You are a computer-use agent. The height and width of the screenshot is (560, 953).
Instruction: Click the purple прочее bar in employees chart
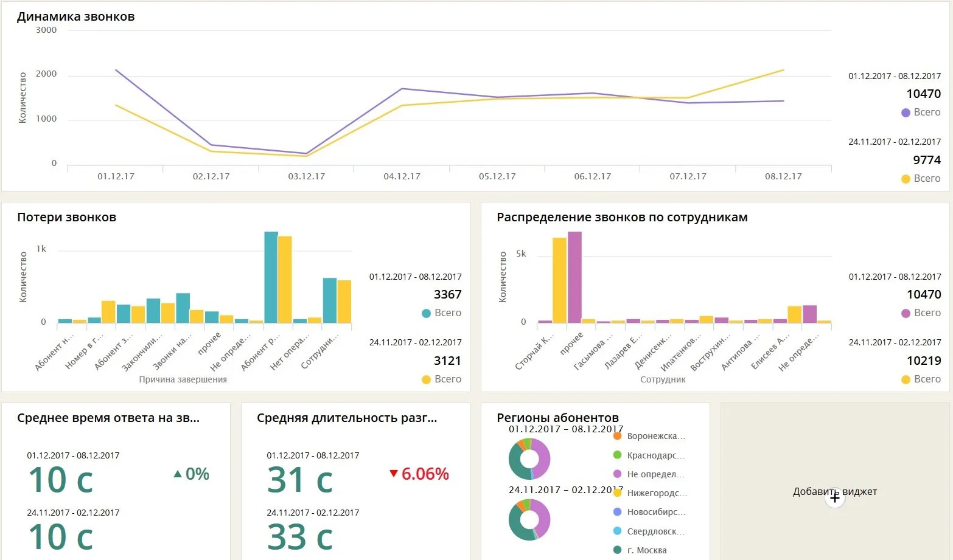pos(574,277)
